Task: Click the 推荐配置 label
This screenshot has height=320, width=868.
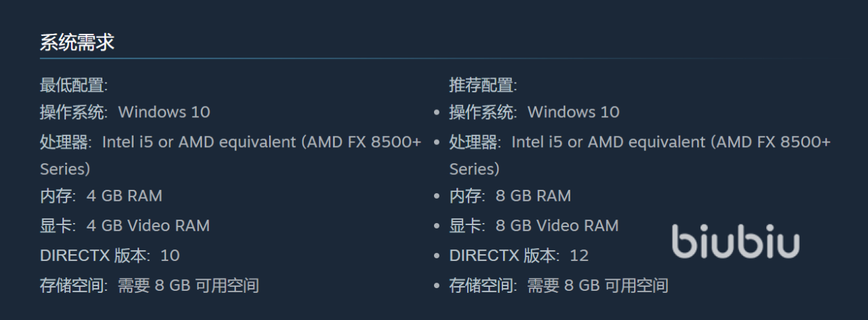Action: pyautogui.click(x=483, y=85)
